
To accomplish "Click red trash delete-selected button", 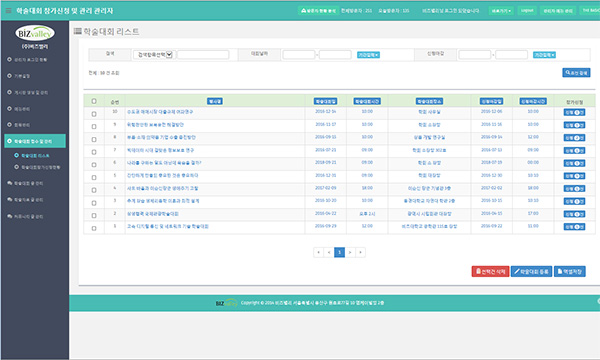I will pos(490,272).
